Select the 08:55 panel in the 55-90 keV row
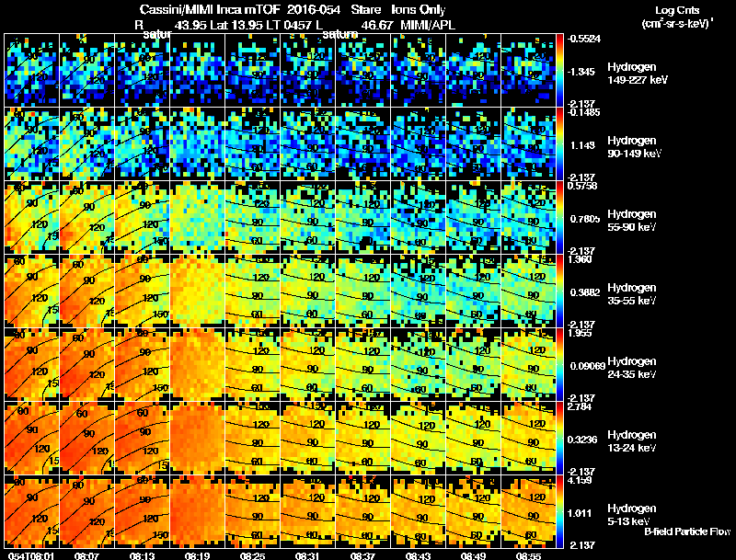 click(528, 218)
